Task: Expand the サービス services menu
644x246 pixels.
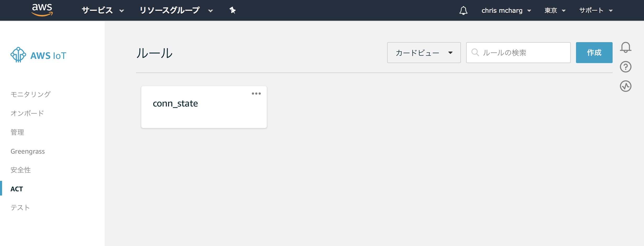Action: click(103, 10)
